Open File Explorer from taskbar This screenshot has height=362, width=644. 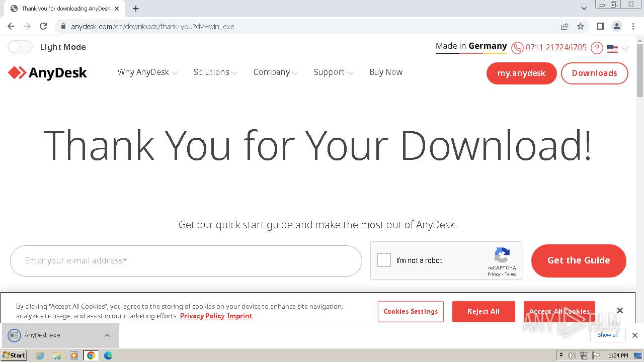pyautogui.click(x=57, y=355)
